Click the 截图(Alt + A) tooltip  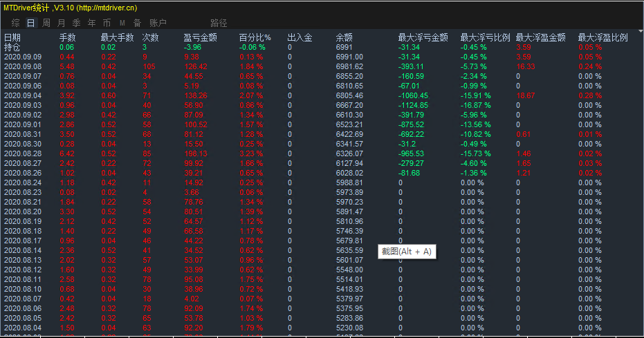pos(407,252)
